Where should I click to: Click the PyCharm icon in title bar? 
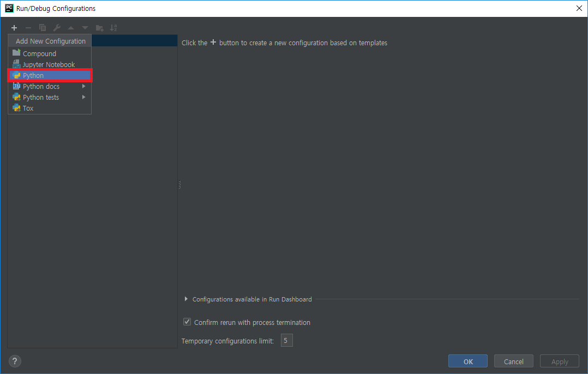tap(9, 8)
